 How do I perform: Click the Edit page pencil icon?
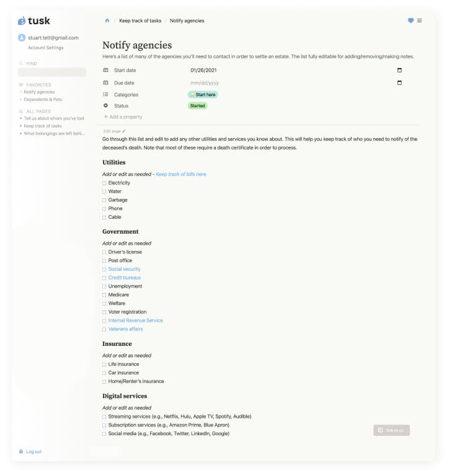124,131
